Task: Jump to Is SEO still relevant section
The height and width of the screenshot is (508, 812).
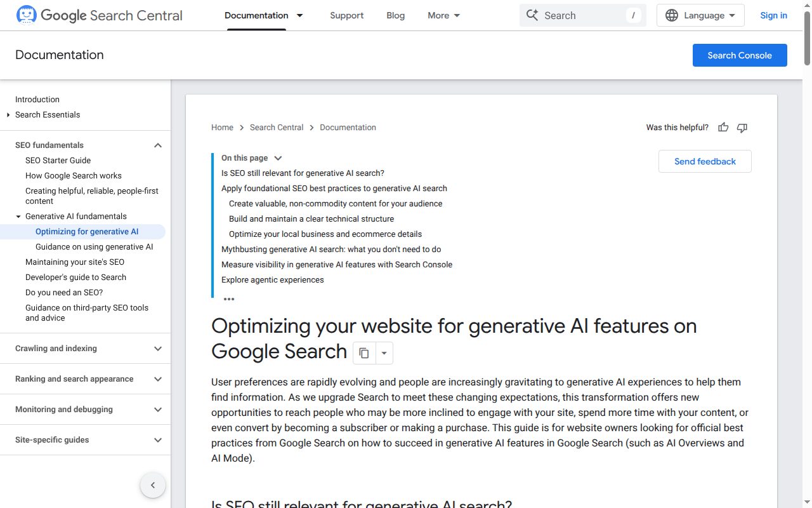Action: (x=303, y=173)
